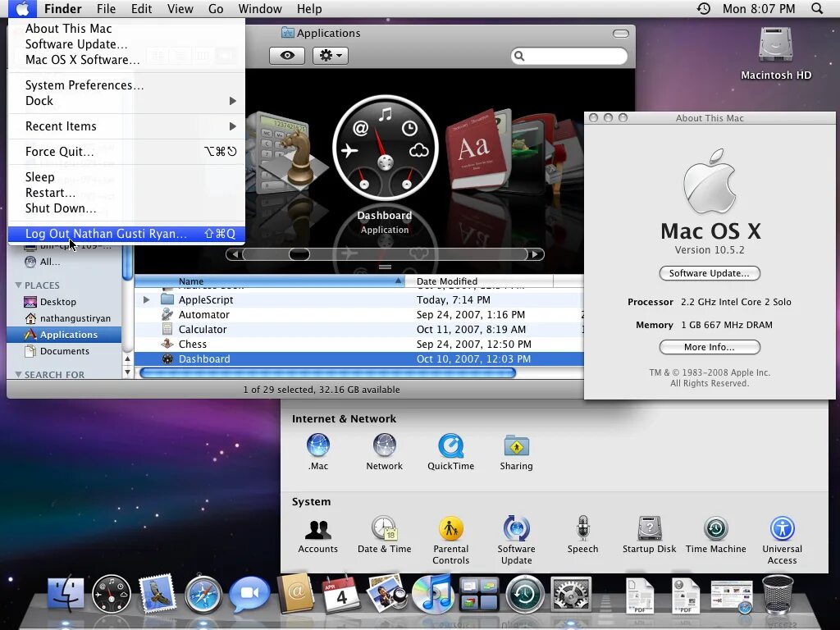Click Quick Look eye button
Screen dimensions: 840x630
pos(287,55)
